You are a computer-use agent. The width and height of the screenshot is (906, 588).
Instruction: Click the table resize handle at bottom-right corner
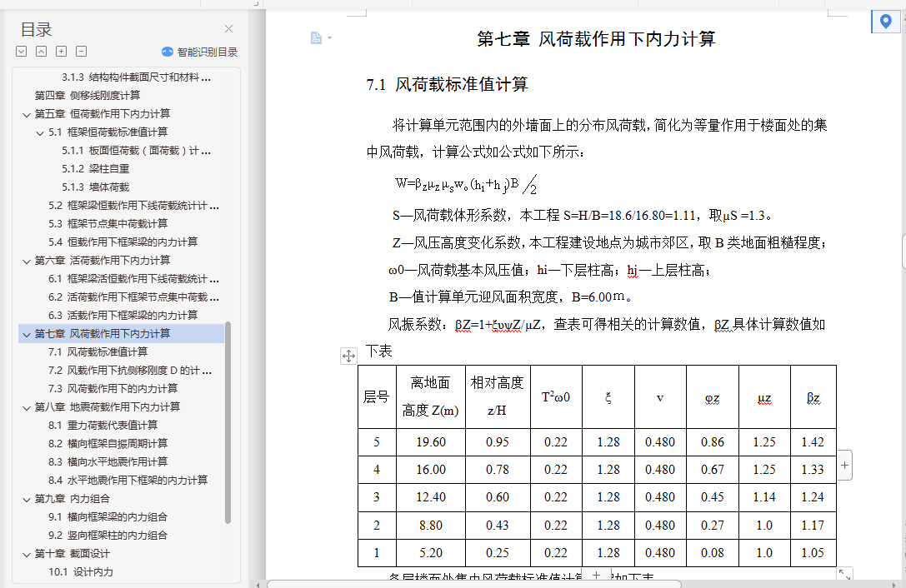point(845,574)
